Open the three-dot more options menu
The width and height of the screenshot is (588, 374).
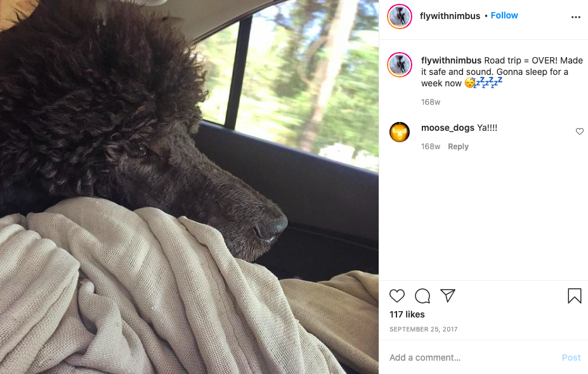pyautogui.click(x=575, y=17)
